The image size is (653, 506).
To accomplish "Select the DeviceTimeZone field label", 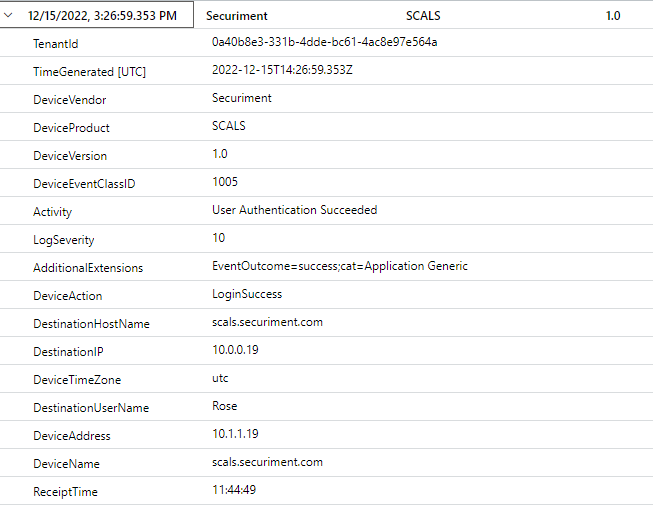I will (77, 380).
